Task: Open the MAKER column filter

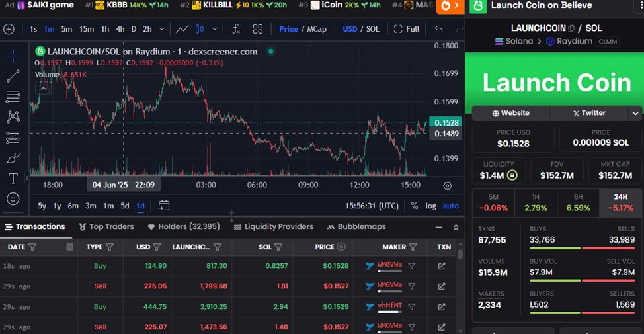Action: [x=413, y=247]
